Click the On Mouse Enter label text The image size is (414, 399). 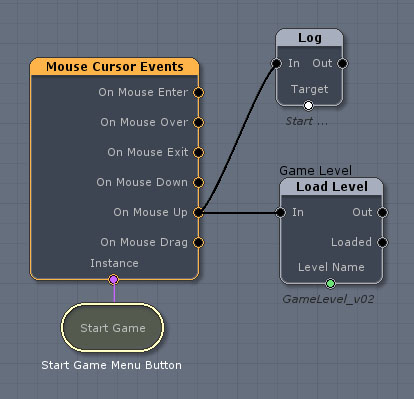[143, 92]
